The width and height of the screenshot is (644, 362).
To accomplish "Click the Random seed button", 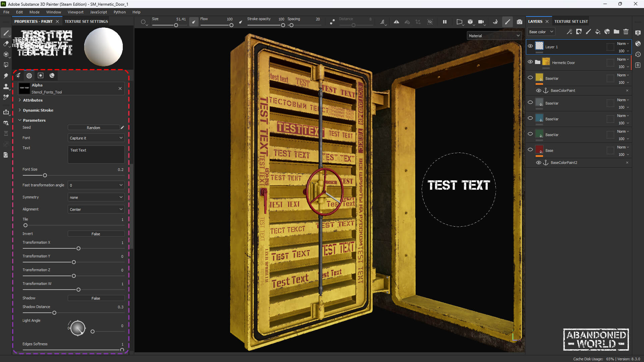I will point(94,128).
